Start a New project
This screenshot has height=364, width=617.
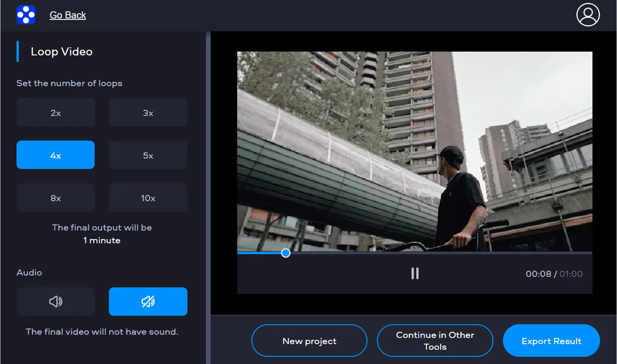point(309,341)
